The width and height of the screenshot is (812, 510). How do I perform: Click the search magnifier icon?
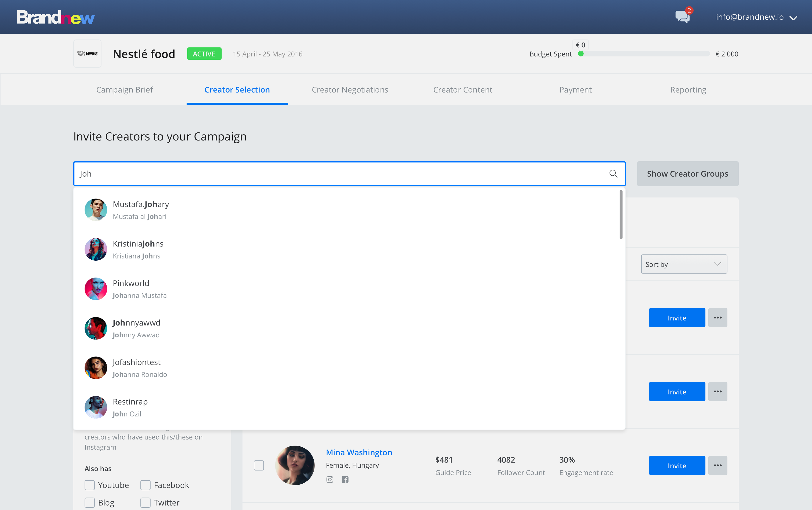pyautogui.click(x=613, y=174)
